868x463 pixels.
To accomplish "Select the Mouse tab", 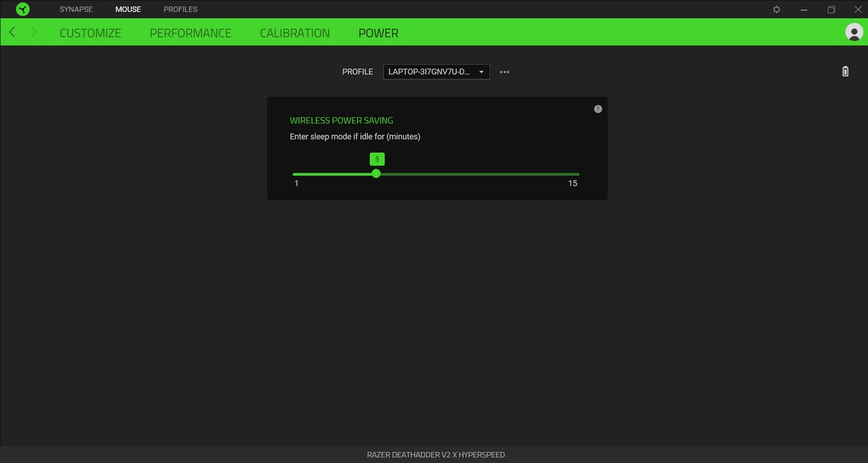I will [x=128, y=9].
